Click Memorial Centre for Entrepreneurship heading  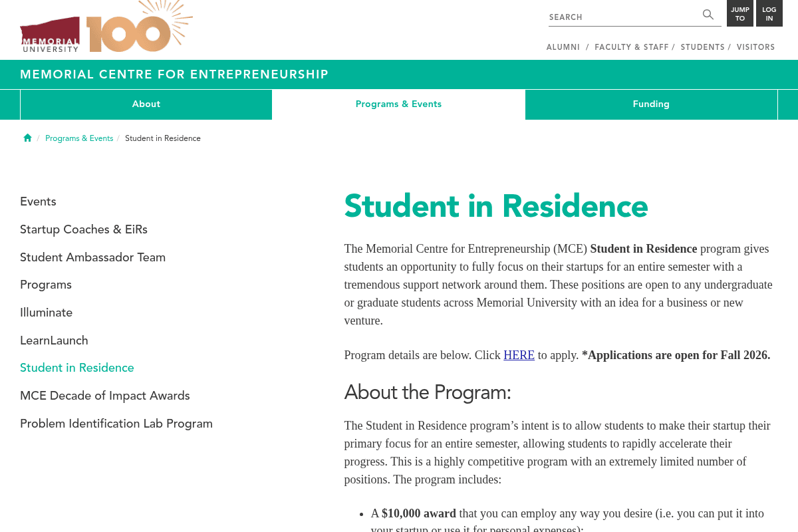tap(174, 74)
